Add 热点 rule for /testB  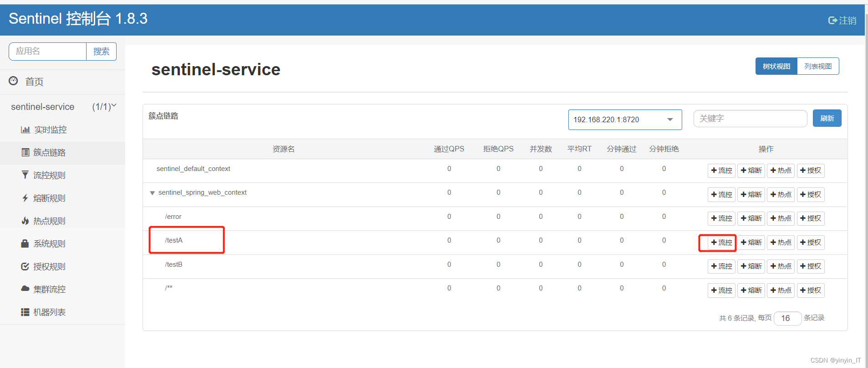781,266
